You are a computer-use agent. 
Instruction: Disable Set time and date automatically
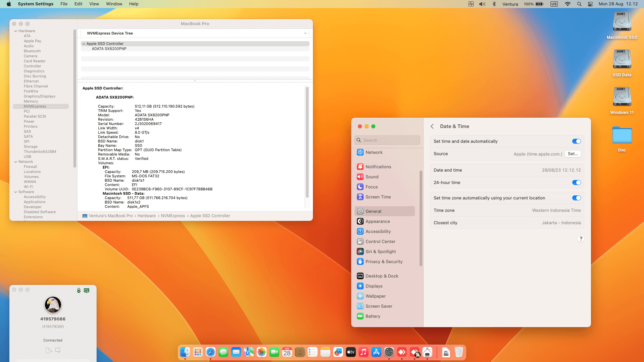[x=577, y=141]
